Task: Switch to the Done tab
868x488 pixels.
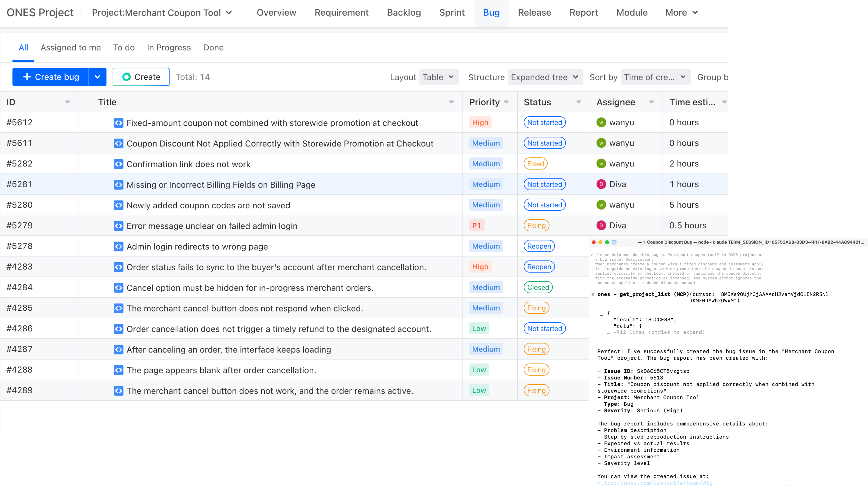Action: point(213,47)
